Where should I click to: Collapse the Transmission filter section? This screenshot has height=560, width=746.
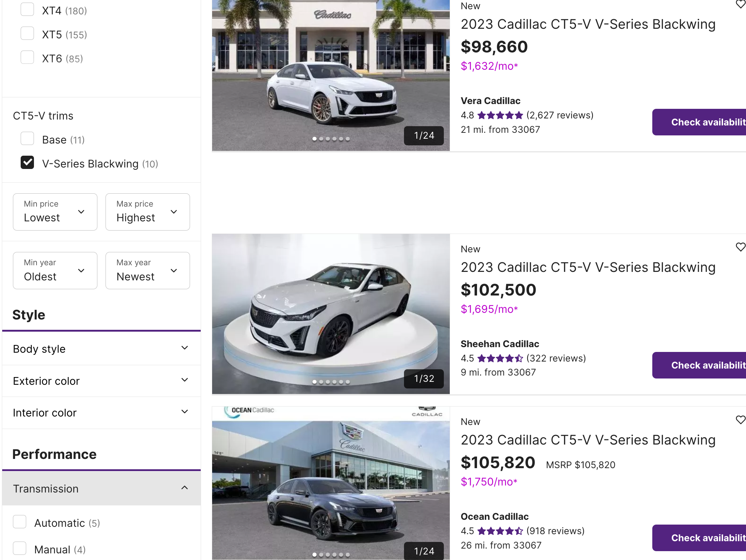click(x=101, y=488)
